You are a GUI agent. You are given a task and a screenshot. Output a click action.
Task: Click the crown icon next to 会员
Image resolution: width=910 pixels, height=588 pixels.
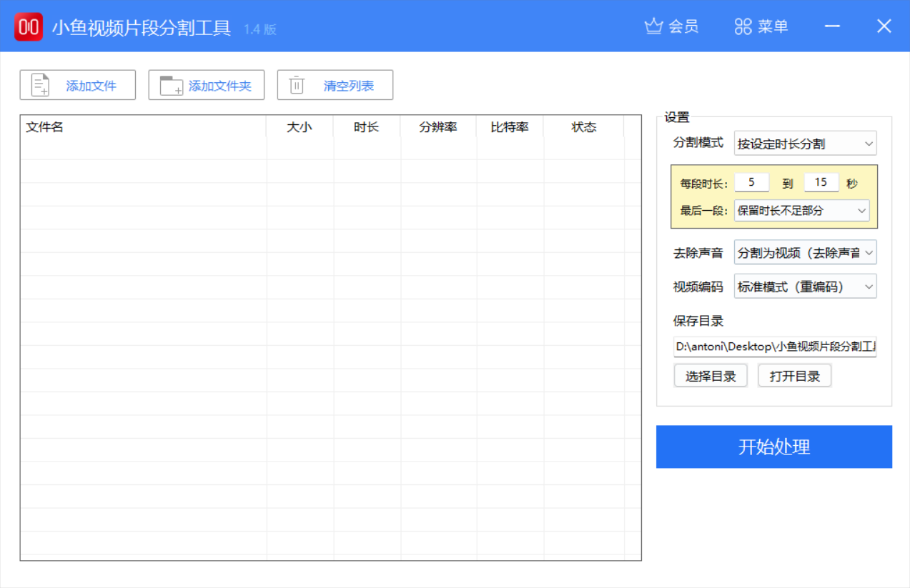(653, 26)
